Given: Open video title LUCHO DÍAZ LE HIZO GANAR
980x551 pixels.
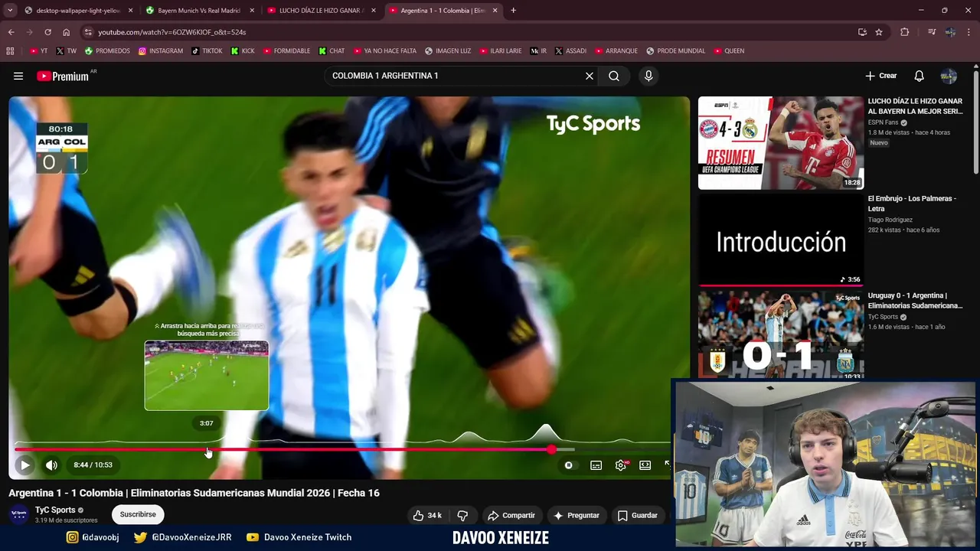Looking at the screenshot, I should pyautogui.click(x=915, y=106).
